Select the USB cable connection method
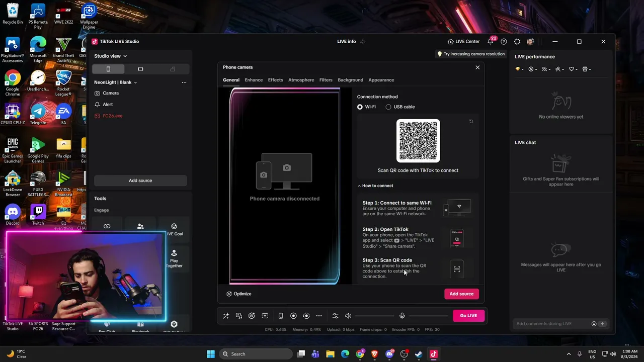The height and width of the screenshot is (362, 644). click(x=400, y=107)
